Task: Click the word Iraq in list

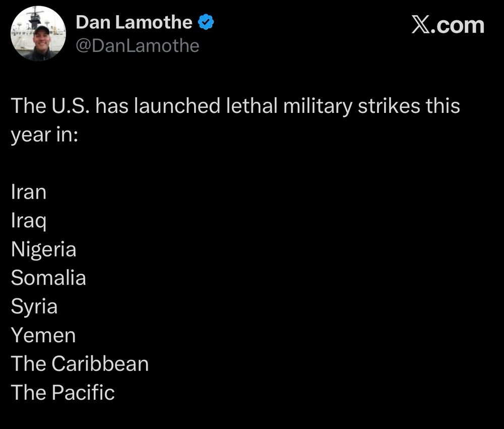Action: click(x=29, y=221)
